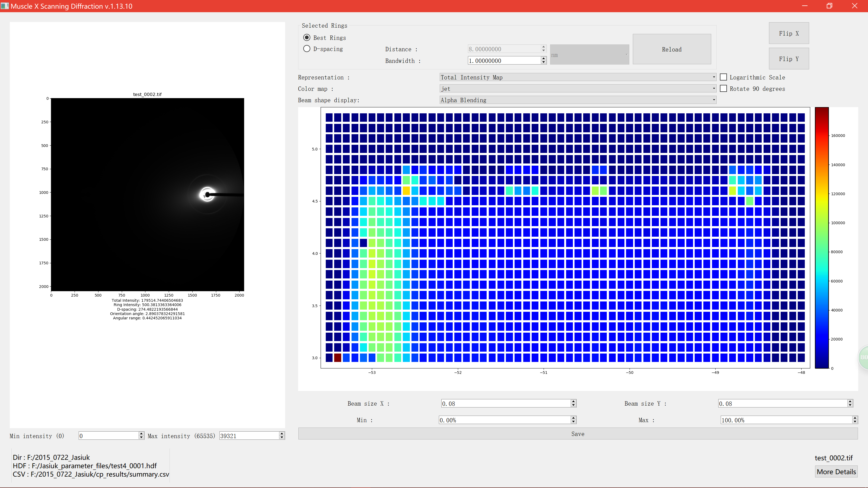
Task: Enable the Logarithmic Scale checkbox
Action: tap(723, 77)
